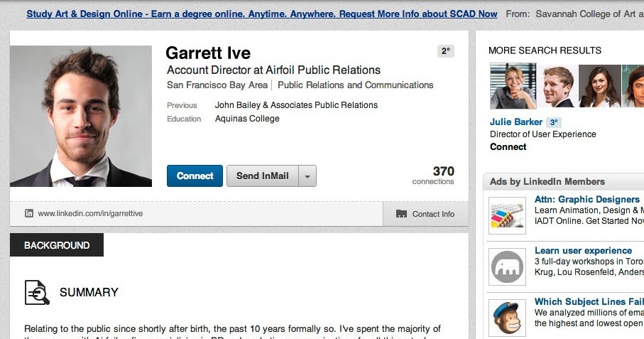The image size is (644, 339).
Task: Open the elephant icon for user experience ad
Action: 507,267
